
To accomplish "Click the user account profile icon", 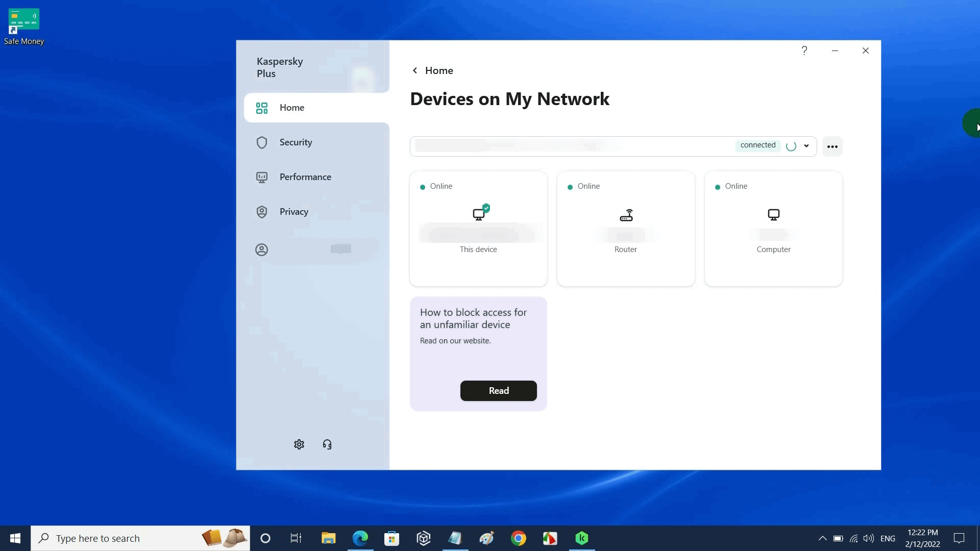I will click(x=261, y=249).
